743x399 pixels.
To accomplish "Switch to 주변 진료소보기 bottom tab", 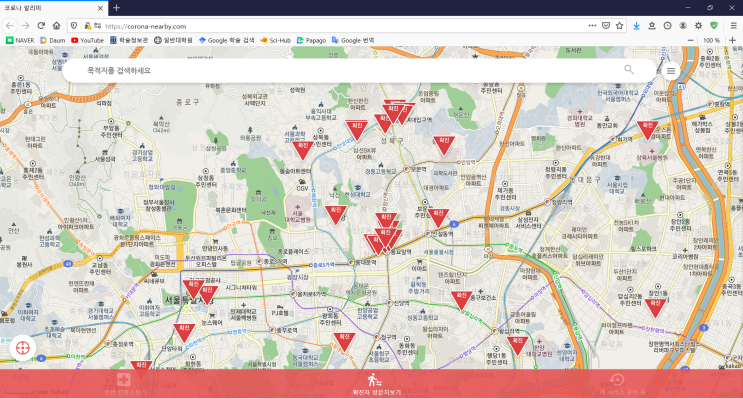I will click(x=124, y=384).
